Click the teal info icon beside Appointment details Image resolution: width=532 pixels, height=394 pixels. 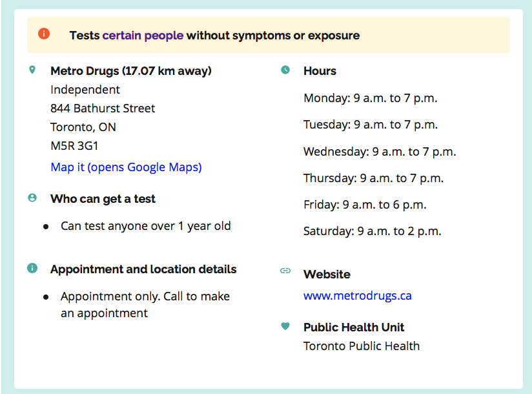pyautogui.click(x=32, y=268)
